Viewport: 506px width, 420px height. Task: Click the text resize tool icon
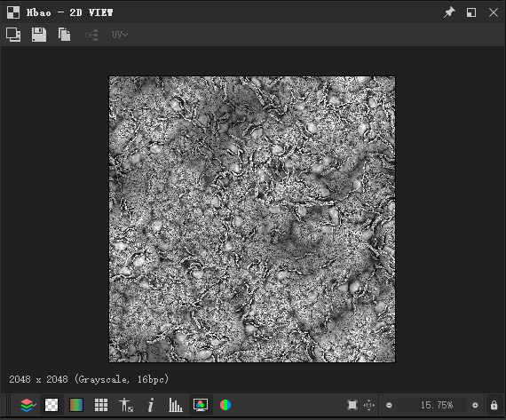click(x=126, y=405)
